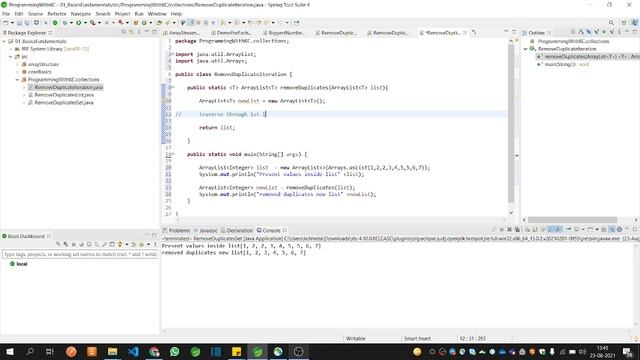The image size is (640, 360).
Task: Open Run button dropdown arrow
Action: 85,23
